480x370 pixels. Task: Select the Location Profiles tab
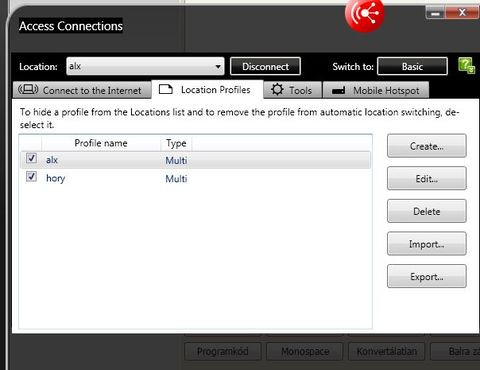click(207, 89)
